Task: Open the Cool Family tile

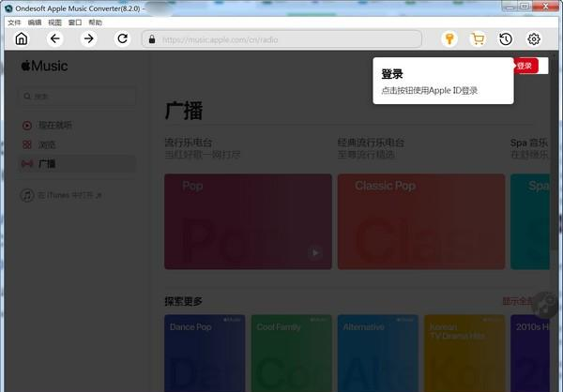Action: click(x=292, y=354)
